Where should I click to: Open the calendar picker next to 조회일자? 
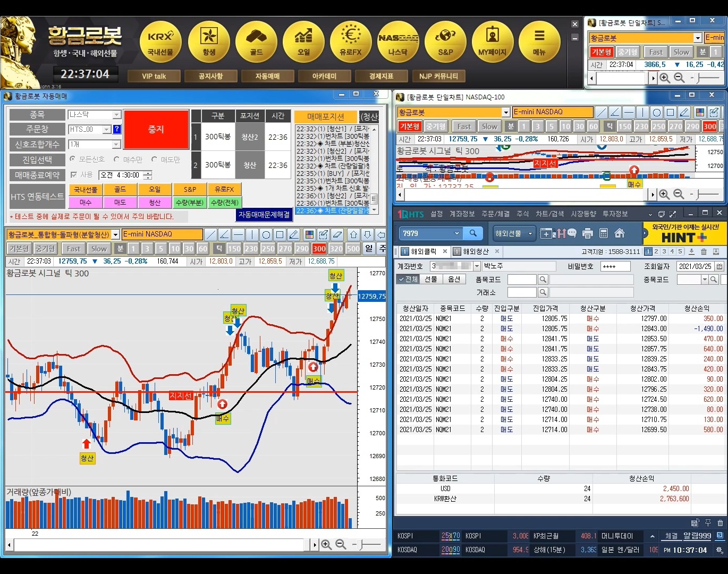[719, 266]
